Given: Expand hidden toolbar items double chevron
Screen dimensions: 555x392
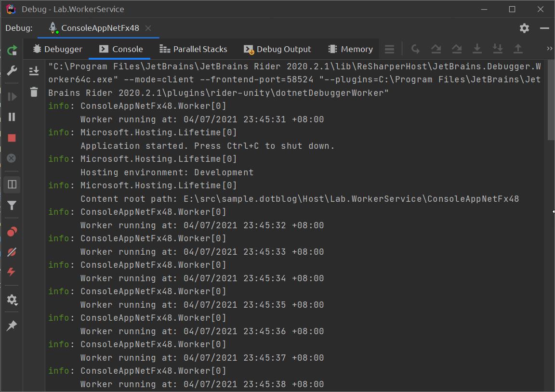Looking at the screenshot, I should (549, 49).
